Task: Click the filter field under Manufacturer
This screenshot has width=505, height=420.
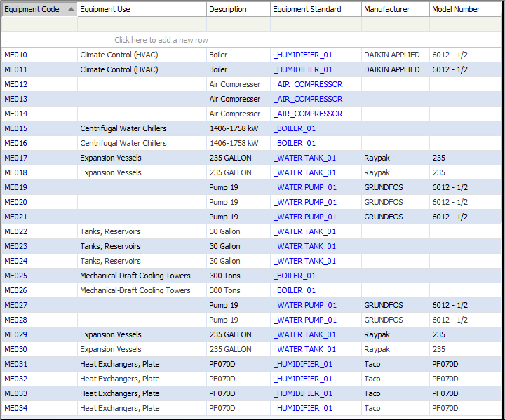Action: click(395, 25)
